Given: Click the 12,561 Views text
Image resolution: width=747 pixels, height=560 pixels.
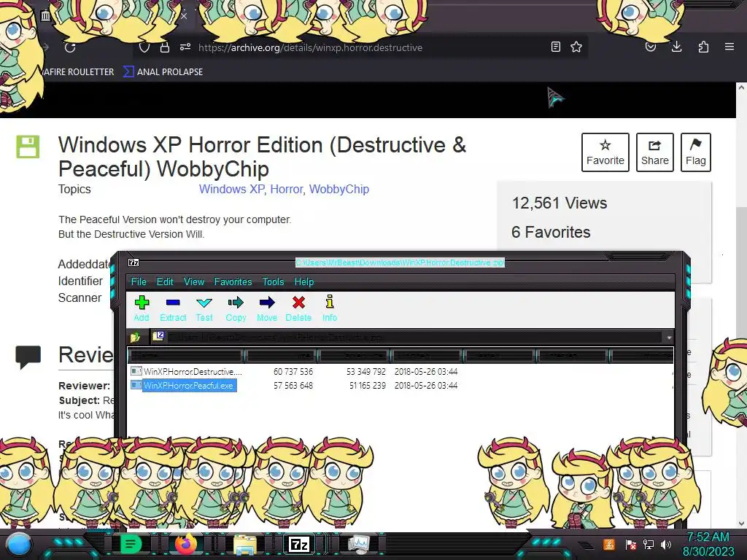Looking at the screenshot, I should point(560,203).
